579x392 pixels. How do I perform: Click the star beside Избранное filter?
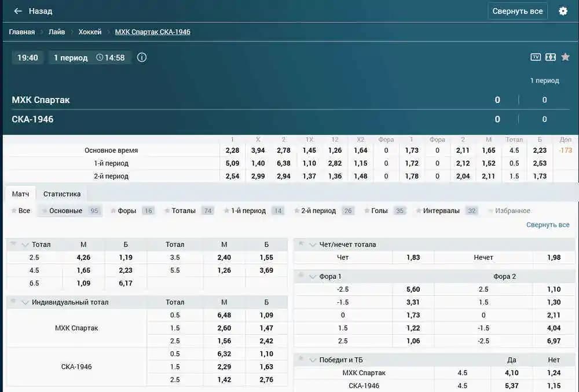490,211
